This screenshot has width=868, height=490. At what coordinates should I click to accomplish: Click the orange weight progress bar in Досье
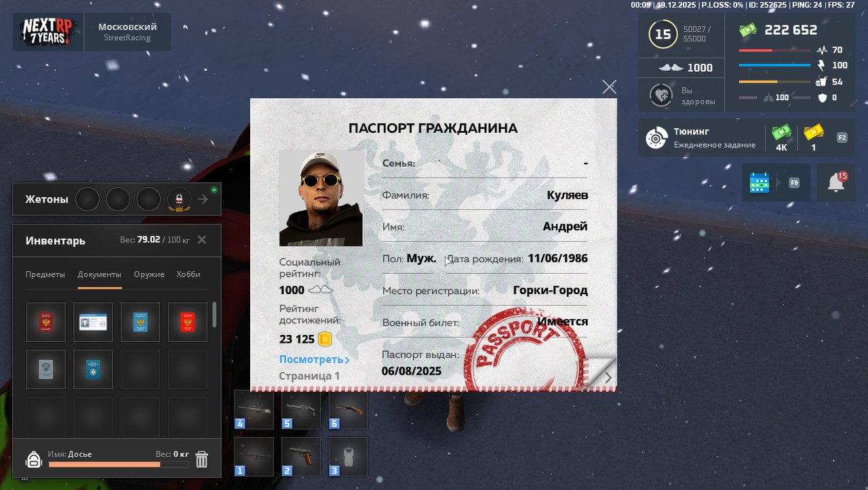tap(104, 464)
